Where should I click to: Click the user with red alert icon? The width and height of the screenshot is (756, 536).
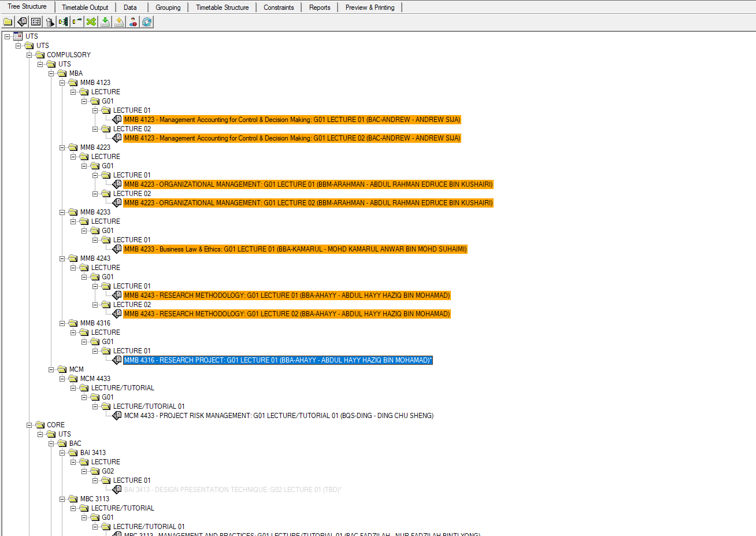pos(133,22)
